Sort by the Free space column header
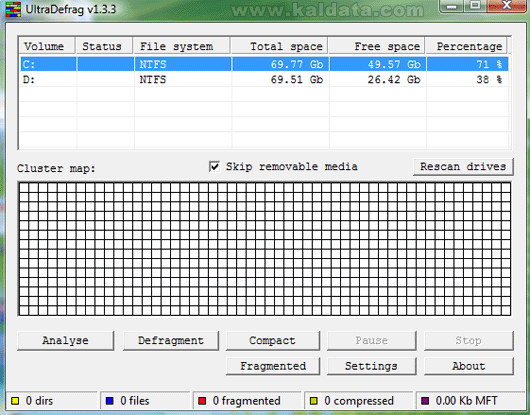The width and height of the screenshot is (530, 415). 376,46
